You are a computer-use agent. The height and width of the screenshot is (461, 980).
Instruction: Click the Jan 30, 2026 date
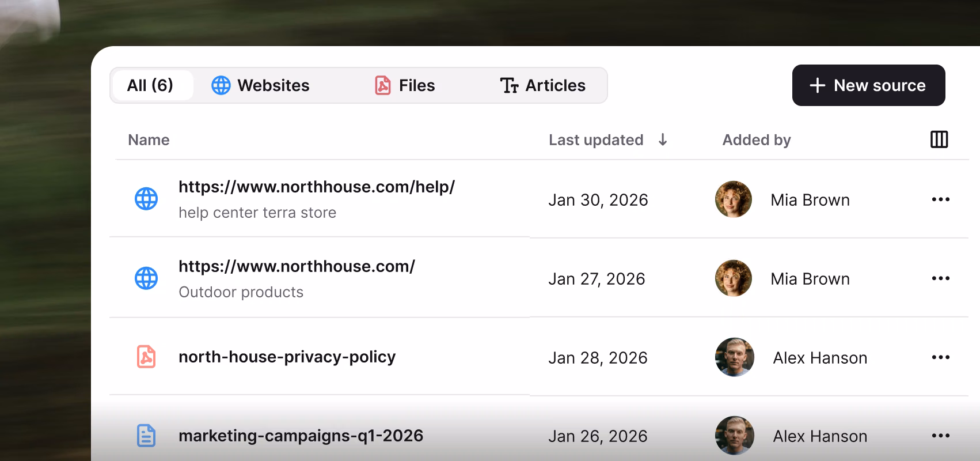coord(598,200)
